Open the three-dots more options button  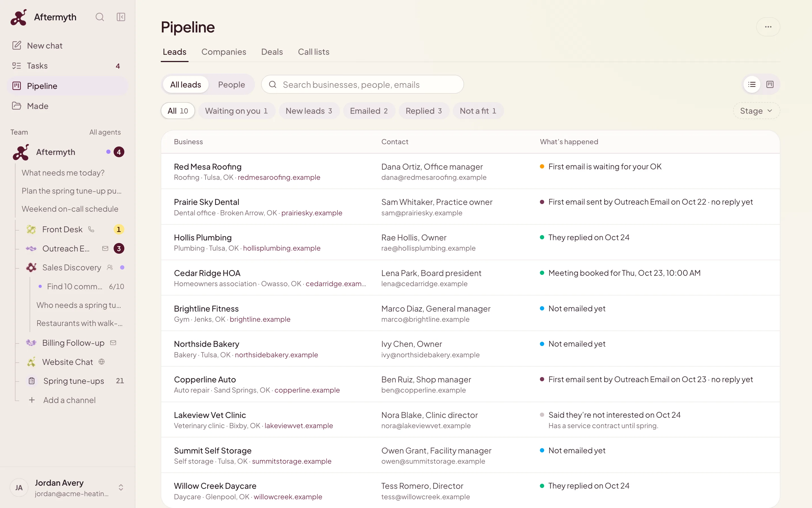point(768,27)
